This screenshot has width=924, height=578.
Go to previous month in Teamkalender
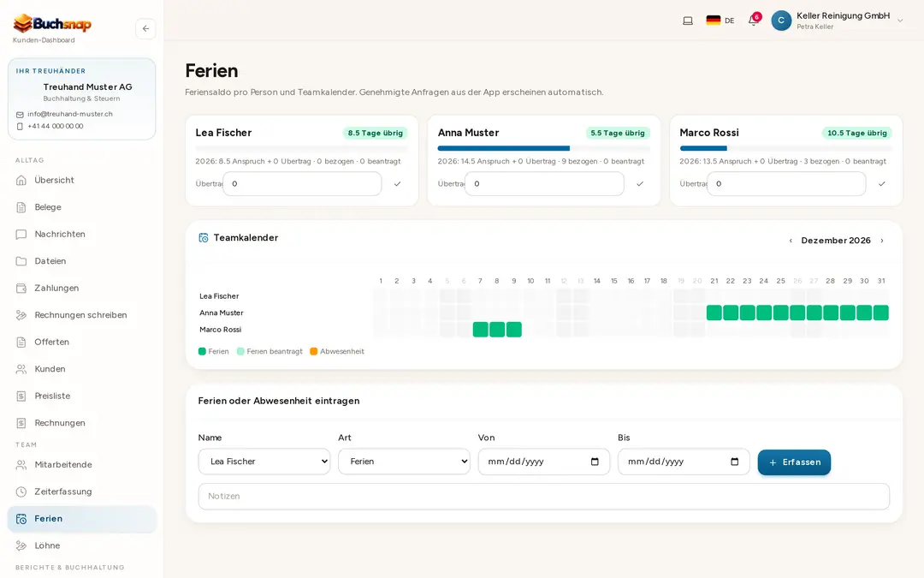(x=791, y=241)
